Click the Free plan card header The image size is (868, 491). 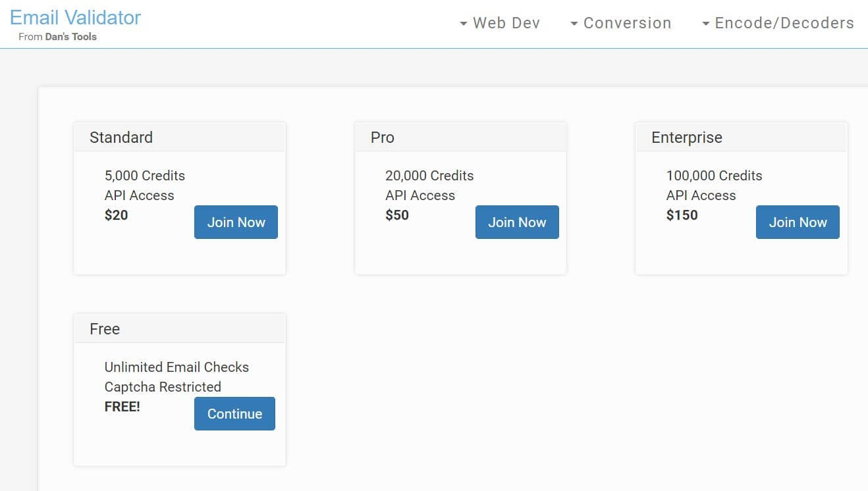point(180,329)
